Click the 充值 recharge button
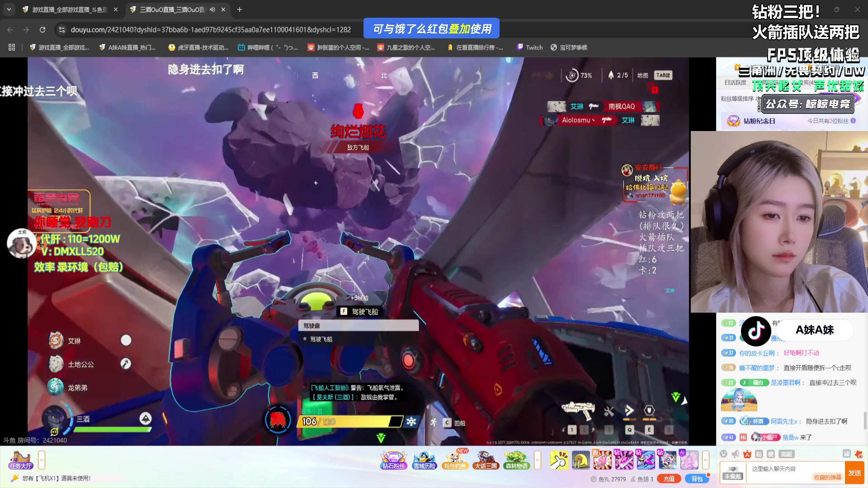 pos(669,479)
